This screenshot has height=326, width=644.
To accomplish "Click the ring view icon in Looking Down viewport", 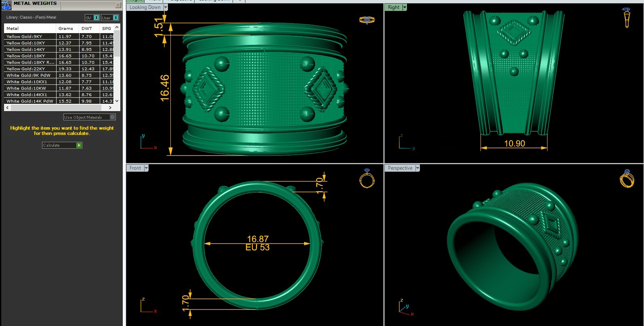I will pos(367,20).
